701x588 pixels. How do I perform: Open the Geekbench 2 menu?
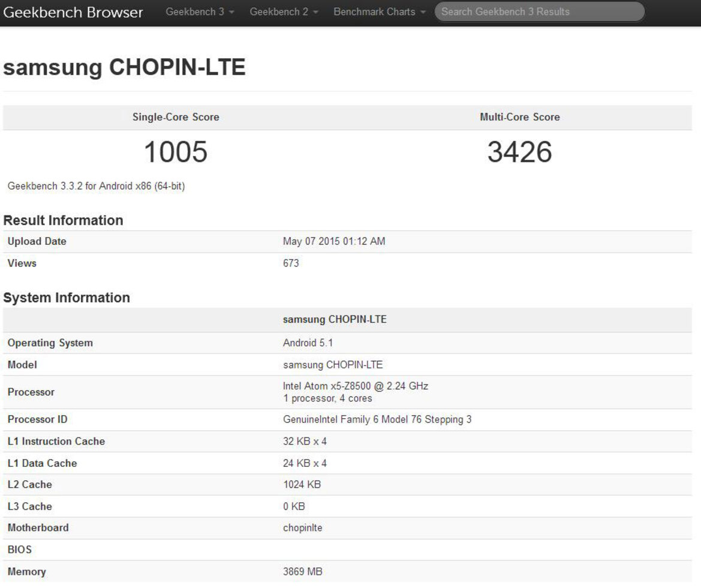click(284, 12)
